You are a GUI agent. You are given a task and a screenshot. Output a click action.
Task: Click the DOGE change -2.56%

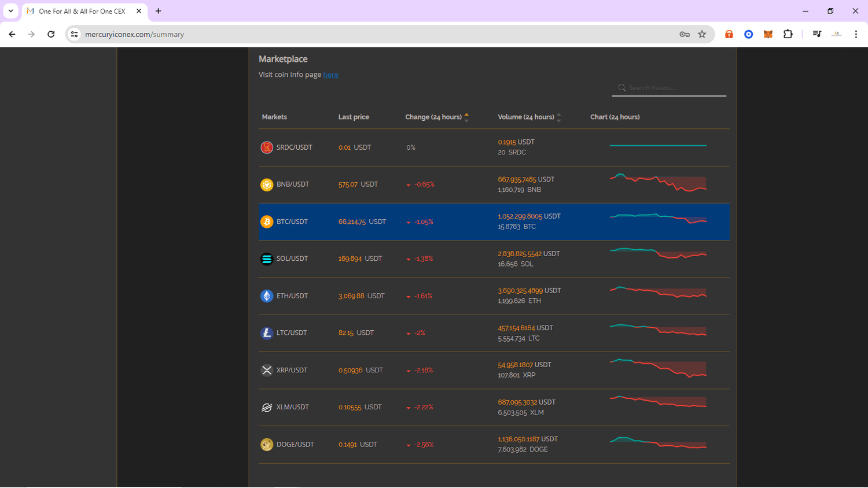(x=420, y=445)
